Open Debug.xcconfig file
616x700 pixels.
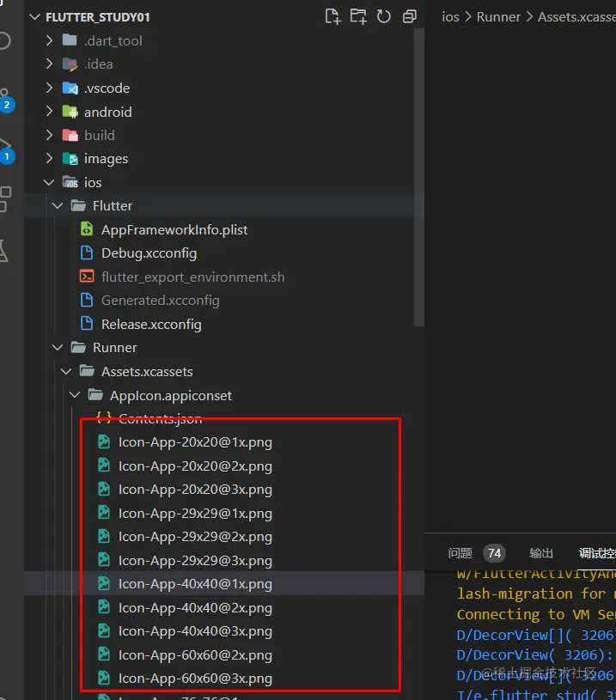[x=149, y=253]
